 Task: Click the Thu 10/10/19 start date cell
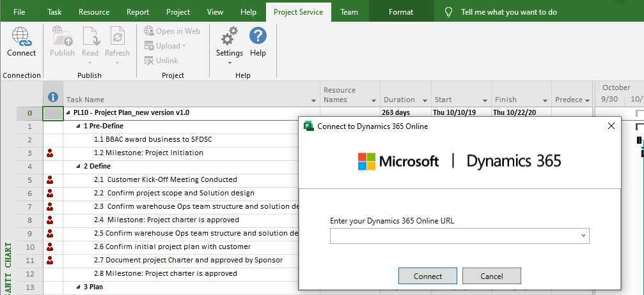(461, 112)
